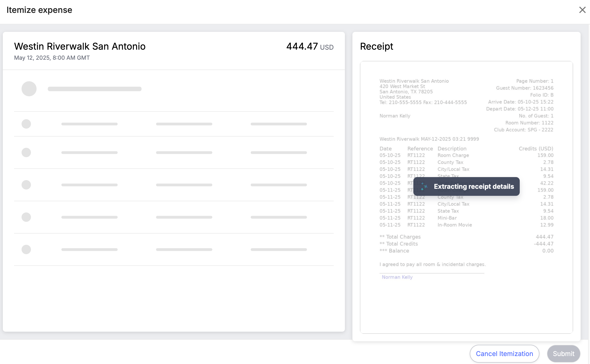Click the Reference column header on the receipt
Image resolution: width=590 pixels, height=364 pixels.
(420, 149)
